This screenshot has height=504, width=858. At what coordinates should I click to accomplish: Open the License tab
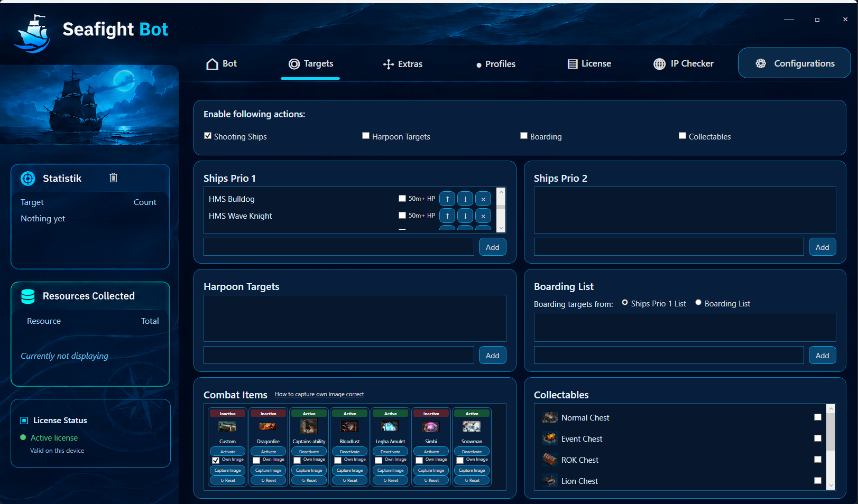pos(589,64)
